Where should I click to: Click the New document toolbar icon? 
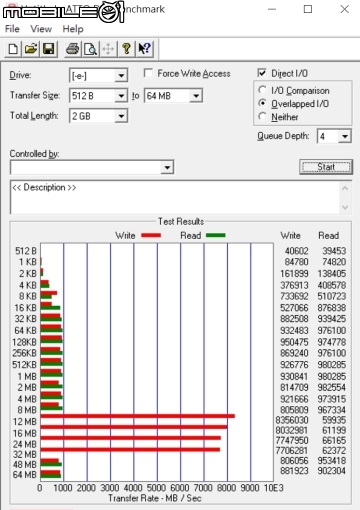tap(13, 49)
